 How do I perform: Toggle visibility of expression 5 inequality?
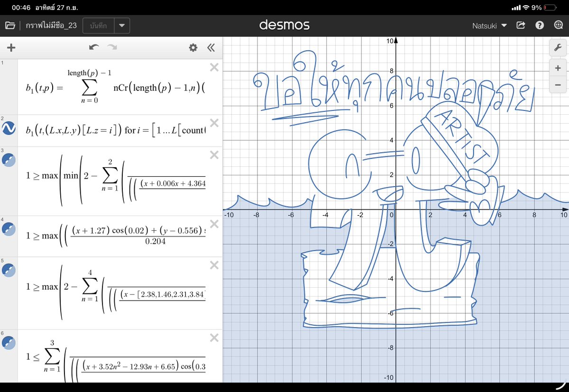click(9, 270)
